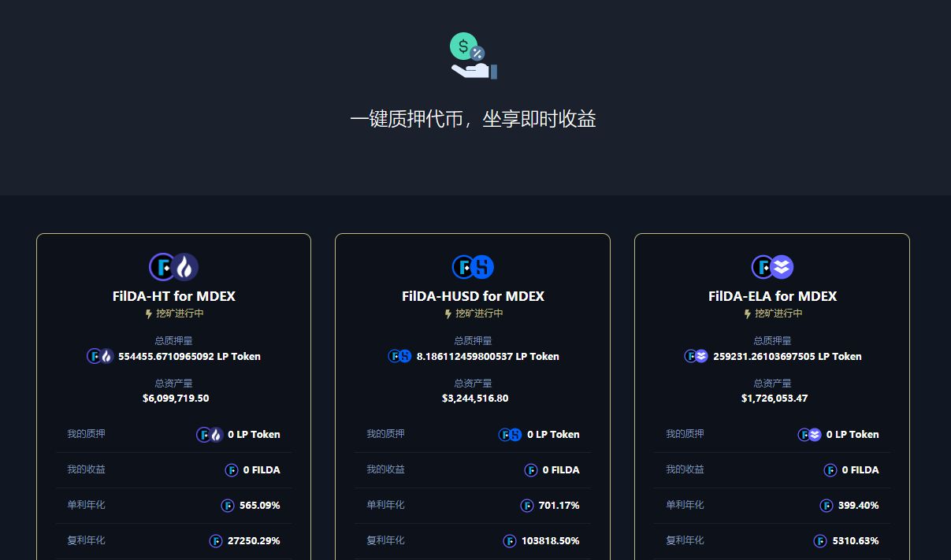Click my-stake LP icon in FilDA-ELA card
The height and width of the screenshot is (560, 951).
click(x=809, y=434)
